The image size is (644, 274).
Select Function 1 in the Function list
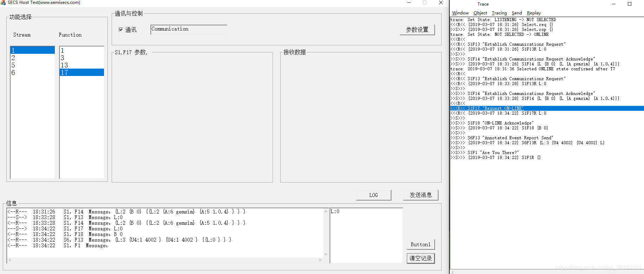82,50
